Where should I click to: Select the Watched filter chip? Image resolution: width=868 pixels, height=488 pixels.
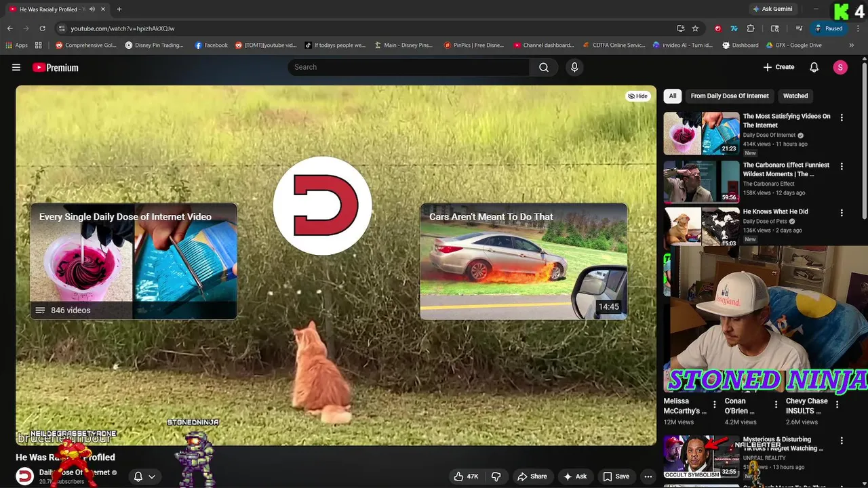[x=795, y=96]
